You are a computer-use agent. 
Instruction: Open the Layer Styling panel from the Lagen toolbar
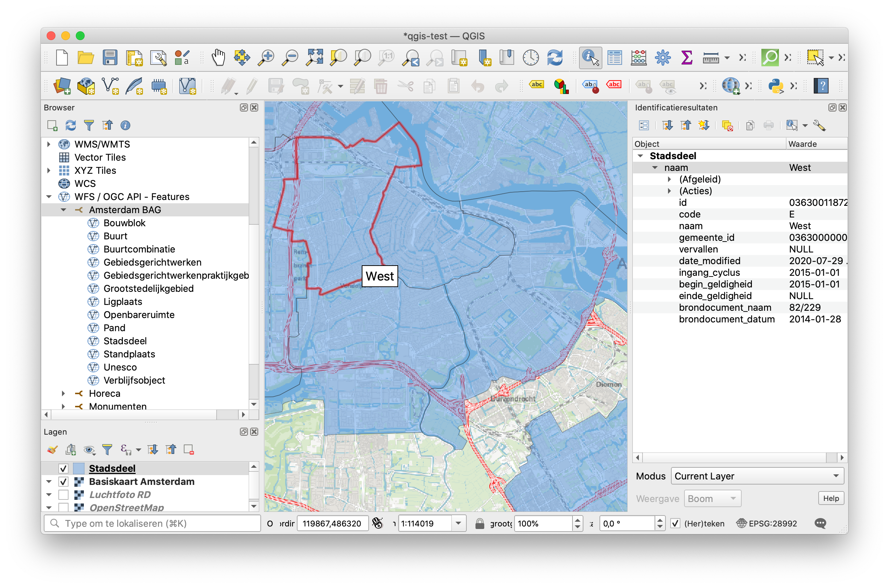pyautogui.click(x=52, y=449)
